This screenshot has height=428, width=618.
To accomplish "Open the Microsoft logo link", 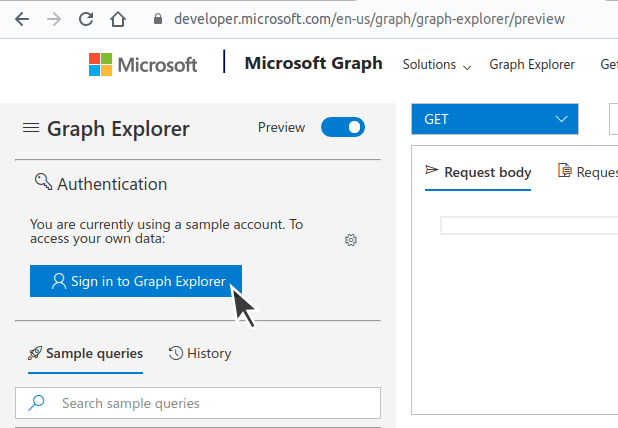I will point(143,64).
